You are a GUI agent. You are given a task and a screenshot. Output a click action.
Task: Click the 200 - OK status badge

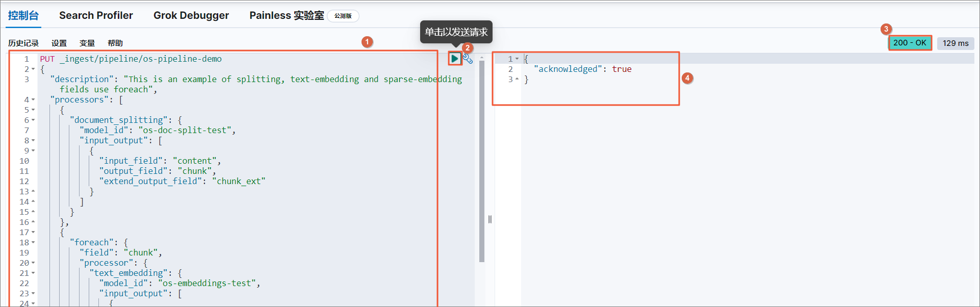[910, 43]
